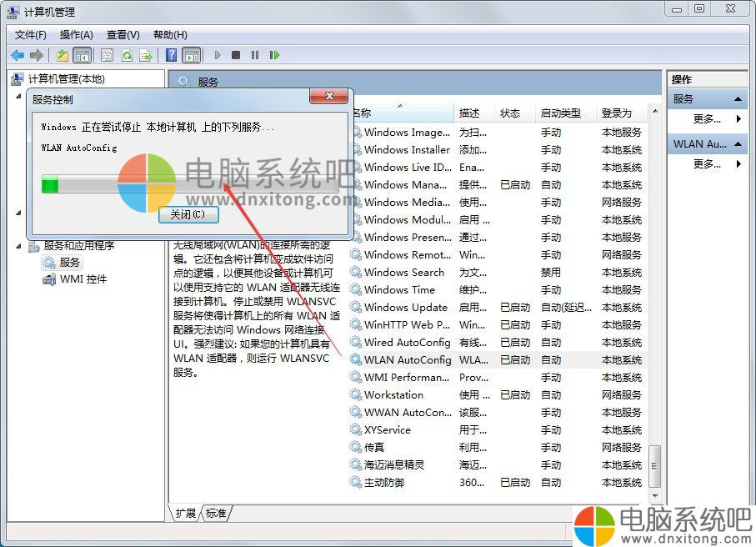Open help with the question mark icon
Viewport: 756px width, 547px height.
(x=171, y=56)
